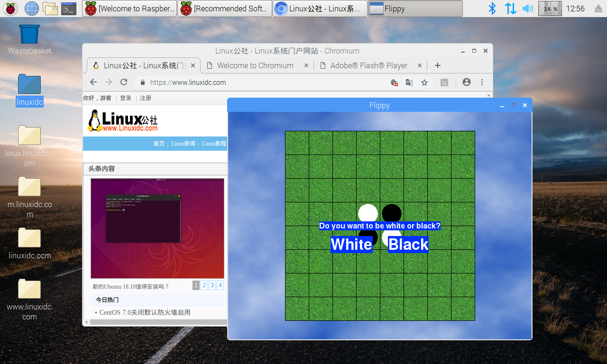The width and height of the screenshot is (607, 364).
Task: Select the www.linuxidc.com desktop folder
Action: coord(29,300)
